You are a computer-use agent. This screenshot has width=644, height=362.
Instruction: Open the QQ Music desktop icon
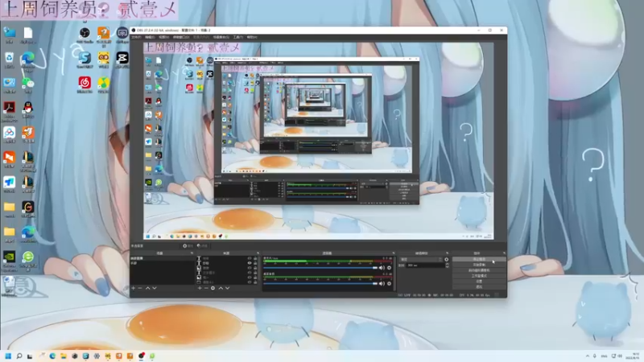click(104, 84)
